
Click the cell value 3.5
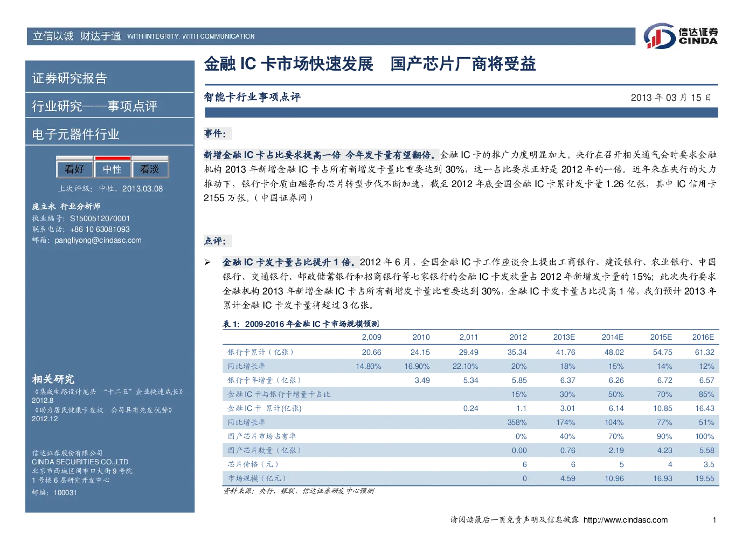709,464
